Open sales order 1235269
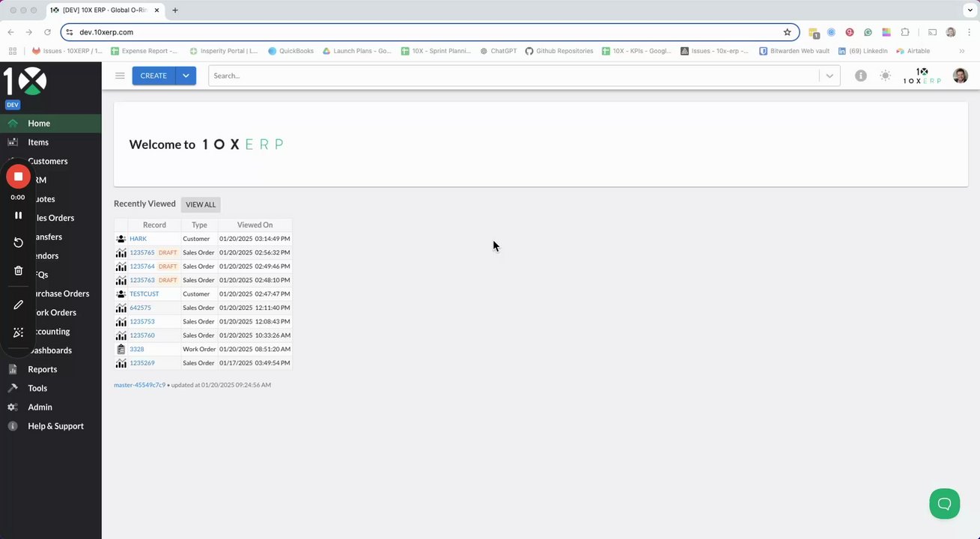The image size is (980, 539). pyautogui.click(x=142, y=363)
